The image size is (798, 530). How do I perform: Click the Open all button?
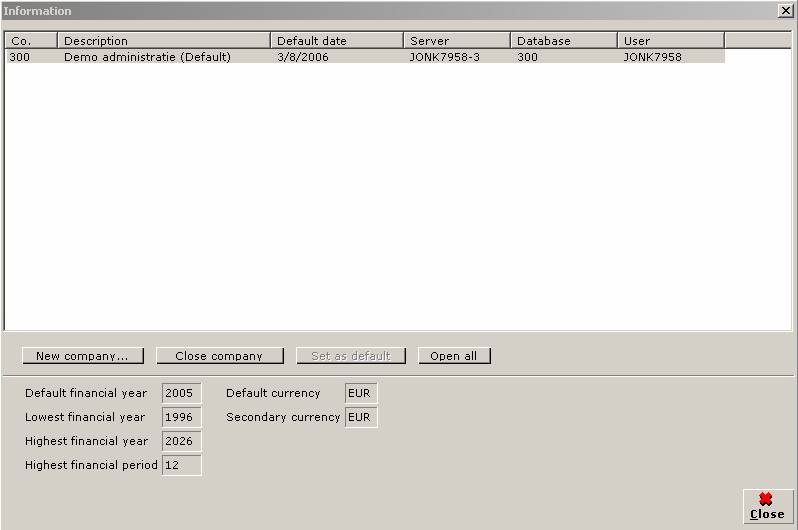click(454, 356)
